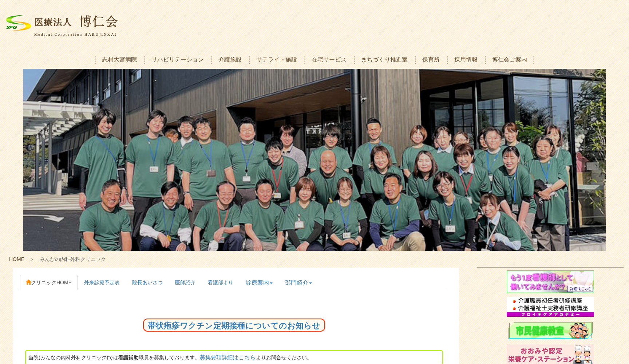
Task: Go to HOME via the breadcrumb
Action: tap(17, 259)
